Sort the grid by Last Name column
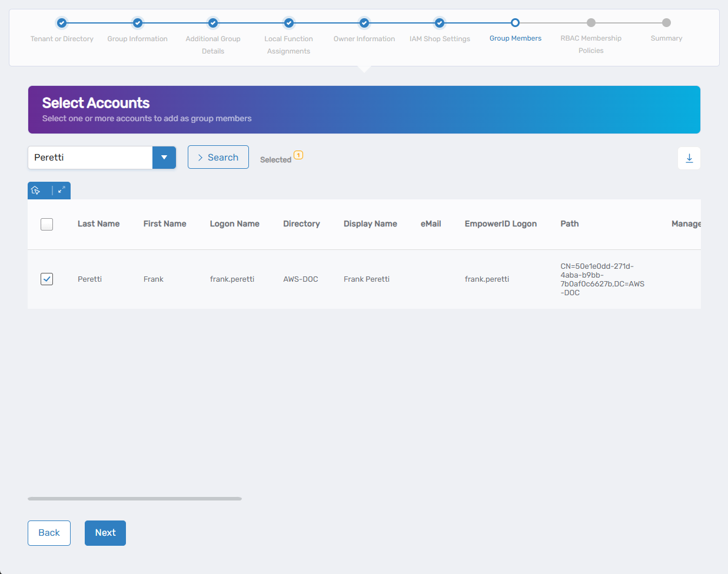This screenshot has width=728, height=574. point(98,224)
